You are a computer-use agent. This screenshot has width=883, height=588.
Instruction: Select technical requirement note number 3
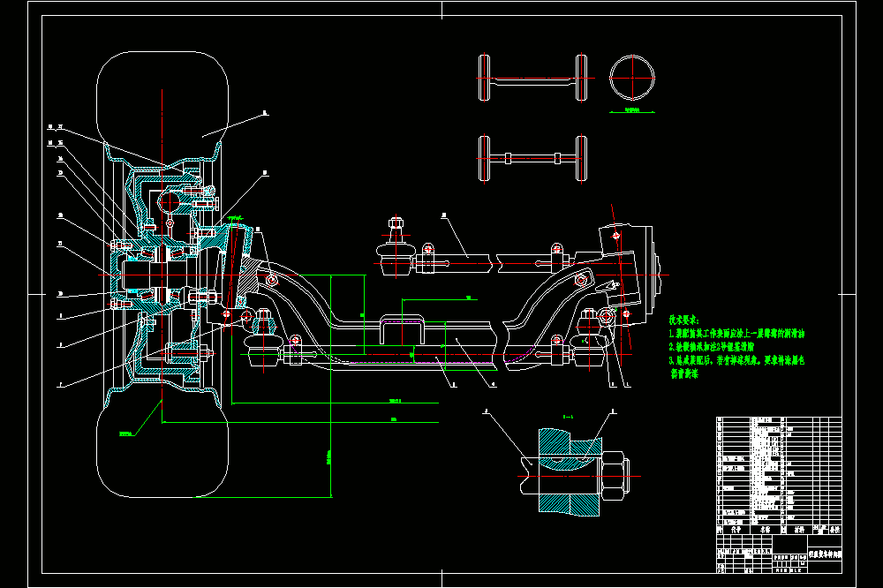click(736, 366)
